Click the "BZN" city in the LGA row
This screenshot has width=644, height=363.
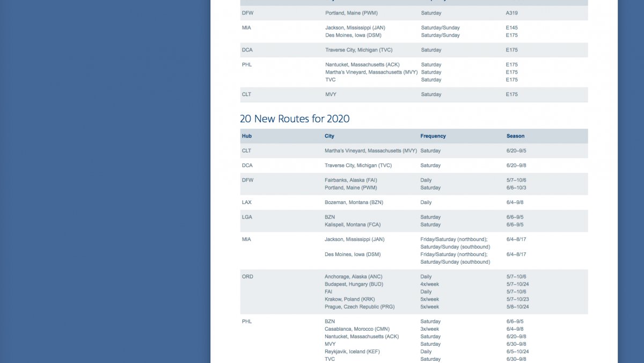click(330, 217)
